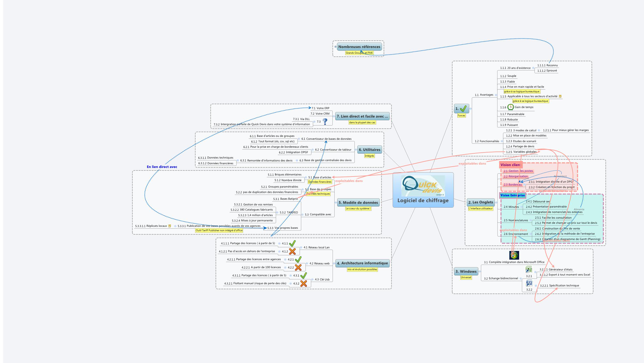
Task: Select subtopic 7.2 Votre CRM
Action: click(x=320, y=114)
